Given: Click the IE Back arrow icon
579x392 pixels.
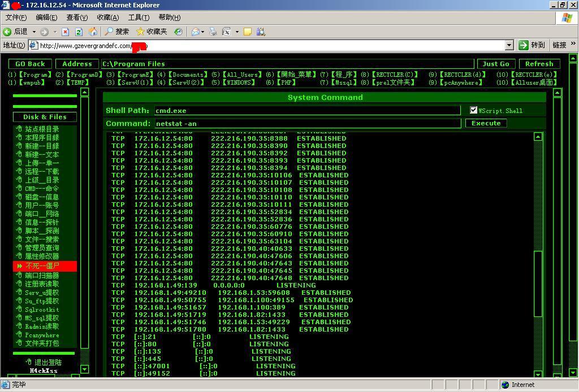Looking at the screenshot, I should [7, 32].
